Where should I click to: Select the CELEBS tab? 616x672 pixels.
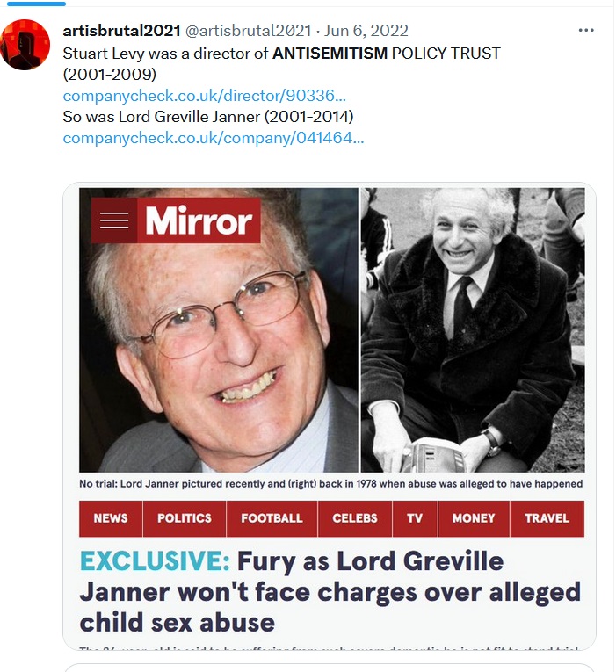tap(355, 518)
